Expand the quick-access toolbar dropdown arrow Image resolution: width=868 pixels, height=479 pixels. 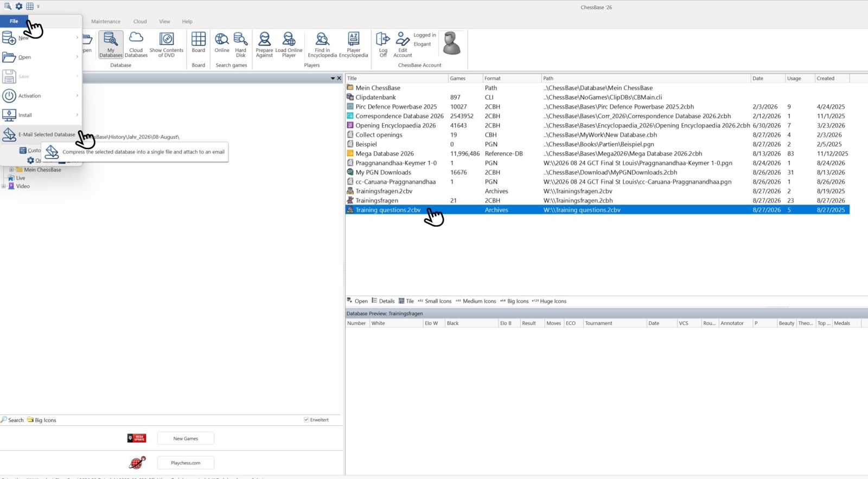38,7
